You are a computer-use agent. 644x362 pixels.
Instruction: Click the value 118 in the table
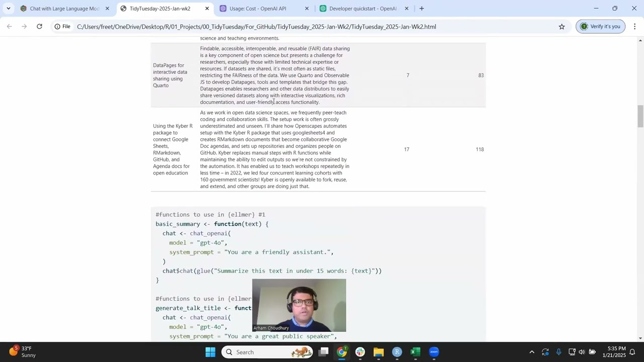click(480, 149)
